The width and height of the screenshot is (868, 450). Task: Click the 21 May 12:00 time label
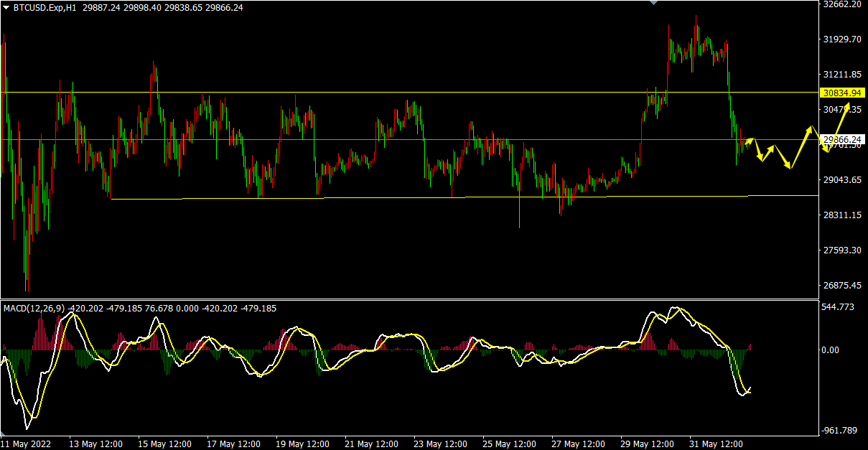[372, 444]
